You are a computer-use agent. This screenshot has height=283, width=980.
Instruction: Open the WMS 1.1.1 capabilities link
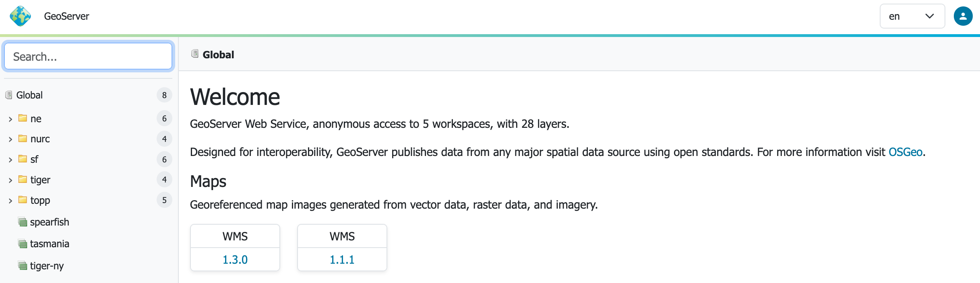(342, 259)
